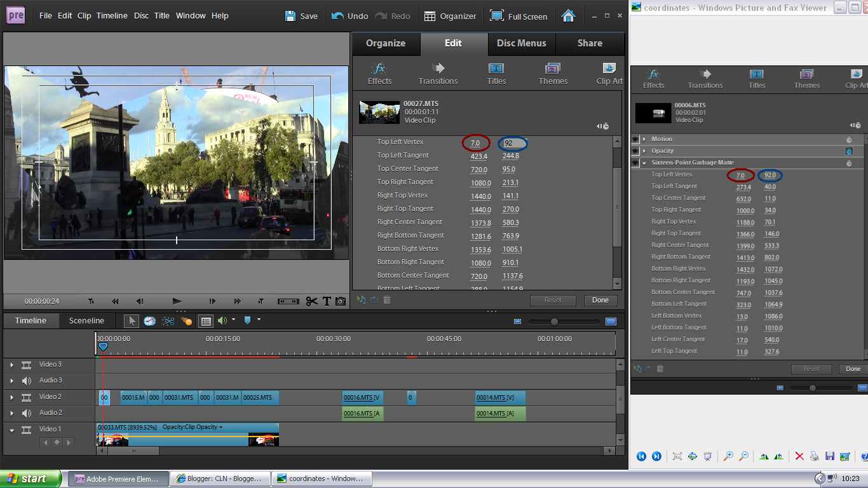Viewport: 868px width, 488px height.
Task: Open the Home welcome screen icon
Action: [x=569, y=16]
